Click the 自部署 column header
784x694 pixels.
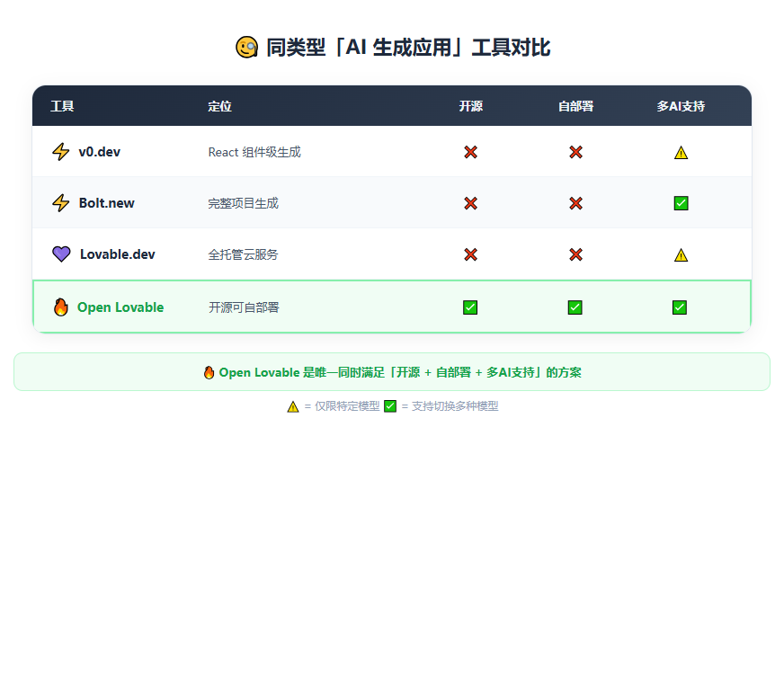[x=576, y=106]
